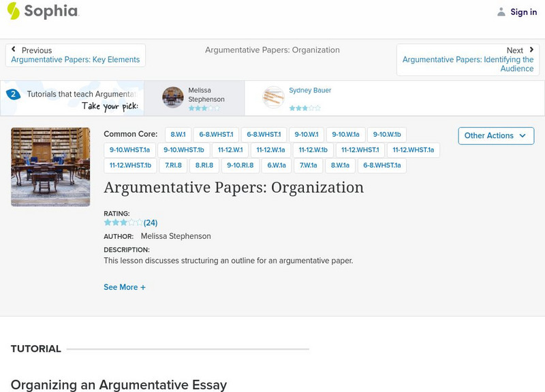Click author name Melissa Stephenson

point(176,236)
